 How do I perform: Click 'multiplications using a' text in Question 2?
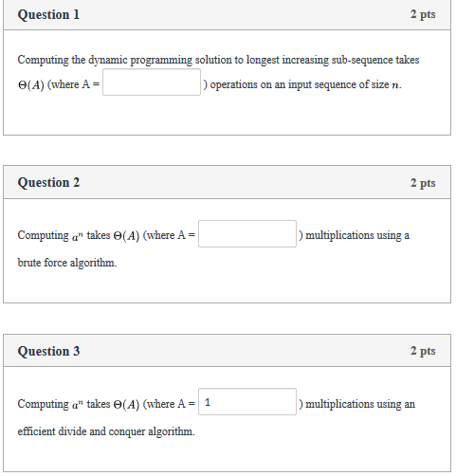point(357,235)
